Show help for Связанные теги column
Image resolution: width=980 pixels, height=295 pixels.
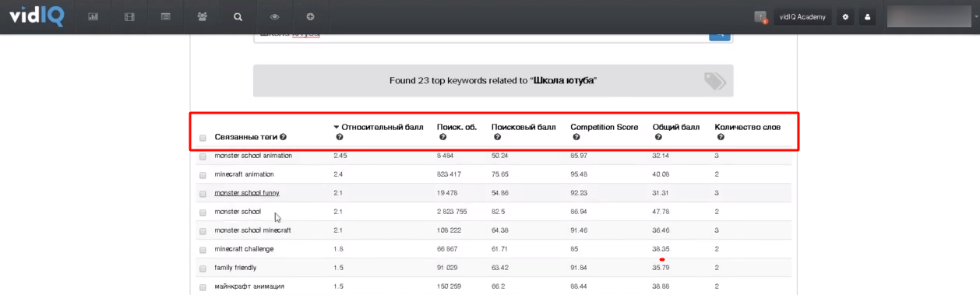coord(283,137)
